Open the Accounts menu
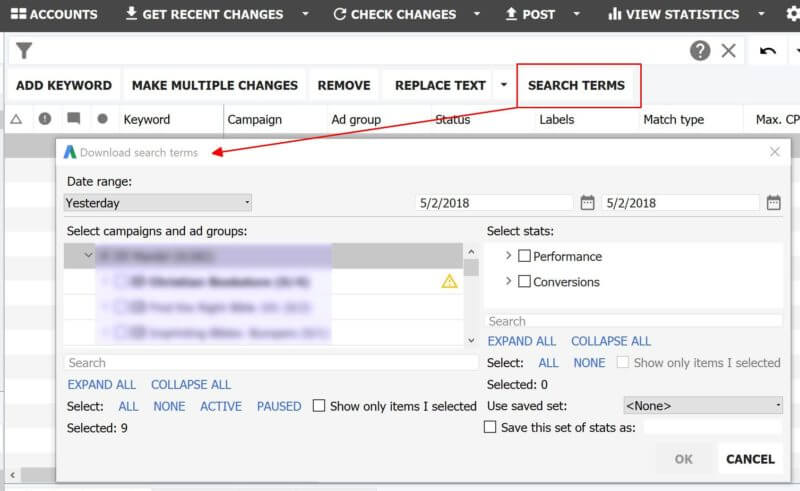This screenshot has width=800, height=491. [54, 14]
